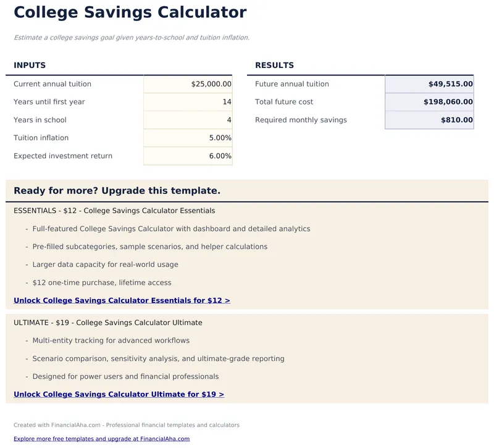Select the Tuition inflation percentage cell
This screenshot has height=448, width=494.
pos(188,138)
